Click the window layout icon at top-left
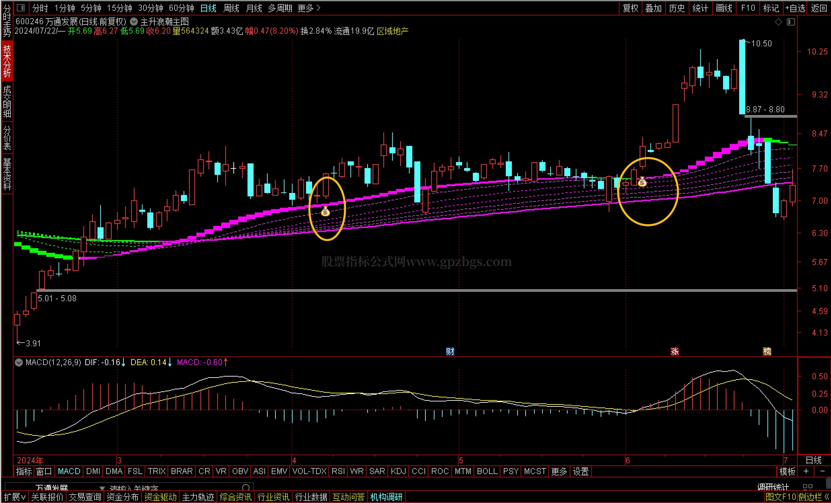 tap(21, 7)
